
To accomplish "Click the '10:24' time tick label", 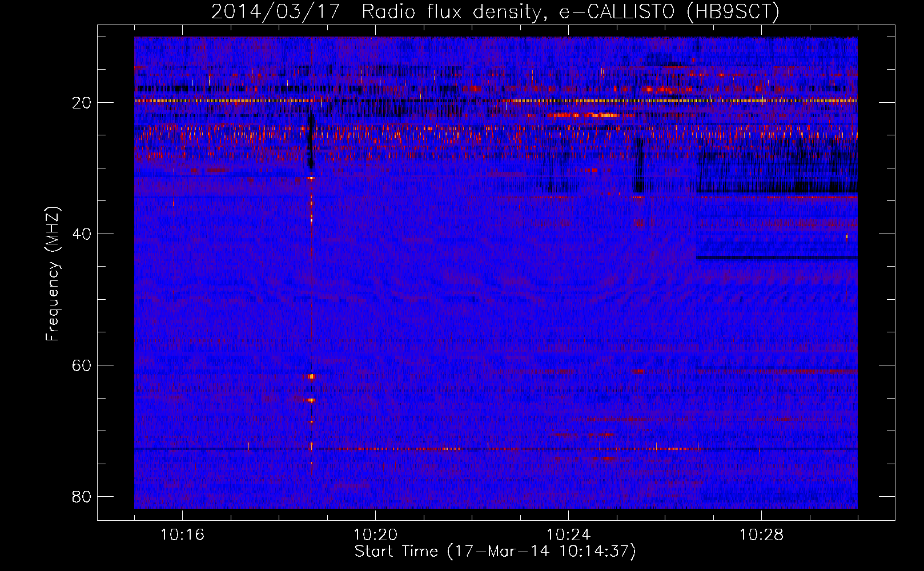I will coord(568,535).
